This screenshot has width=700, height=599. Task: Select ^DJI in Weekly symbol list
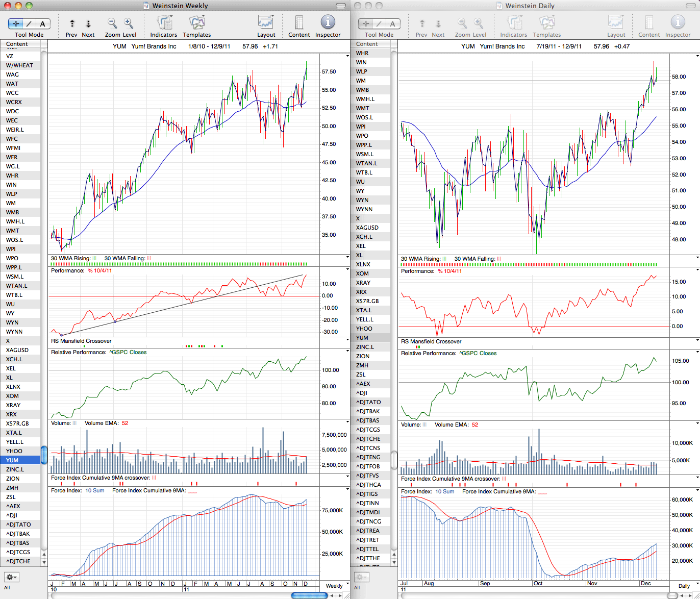[20, 515]
